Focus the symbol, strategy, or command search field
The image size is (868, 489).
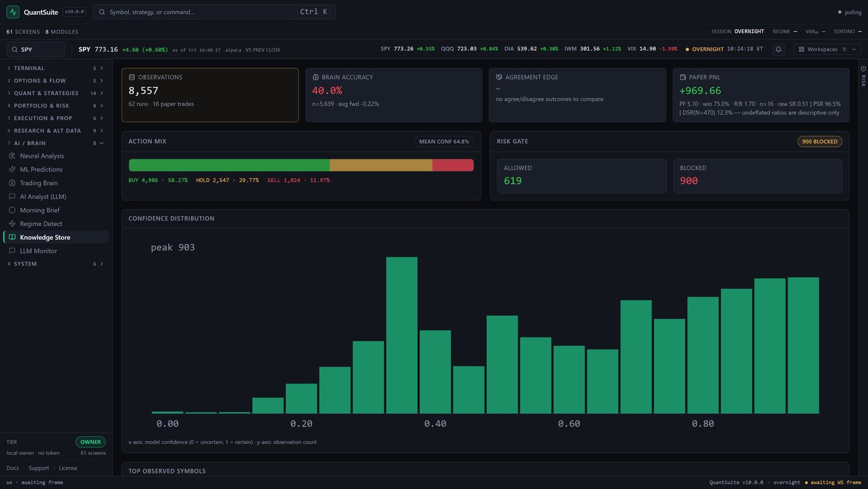pyautogui.click(x=214, y=12)
